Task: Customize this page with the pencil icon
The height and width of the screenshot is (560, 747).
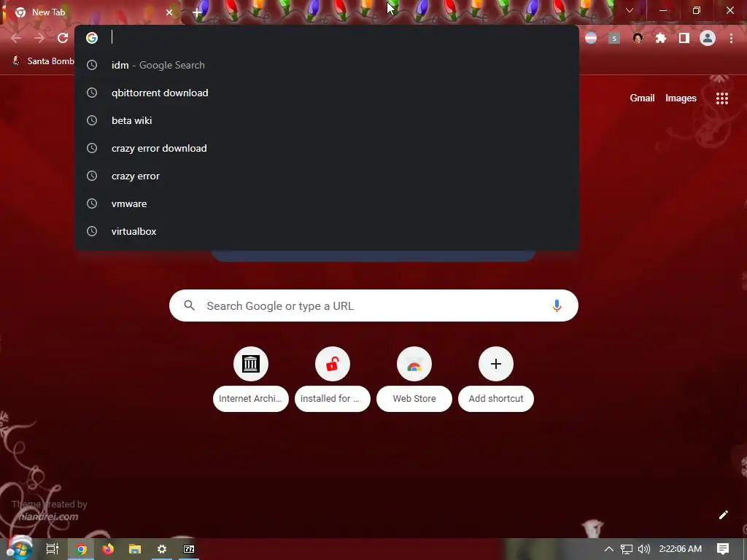Action: [x=723, y=515]
